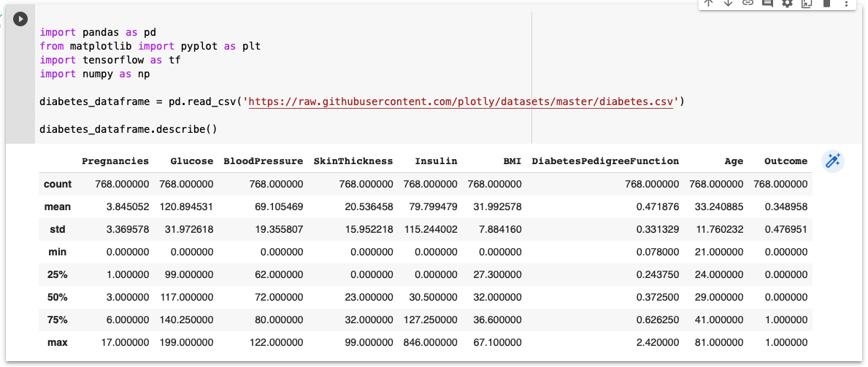This screenshot has height=367, width=868.
Task: Run the code cell
Action: click(20, 19)
